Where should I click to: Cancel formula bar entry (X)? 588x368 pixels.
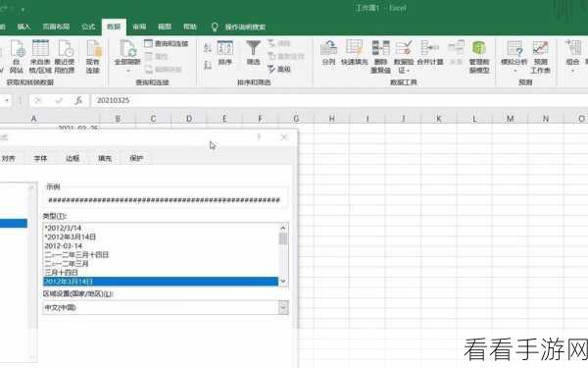(x=38, y=100)
